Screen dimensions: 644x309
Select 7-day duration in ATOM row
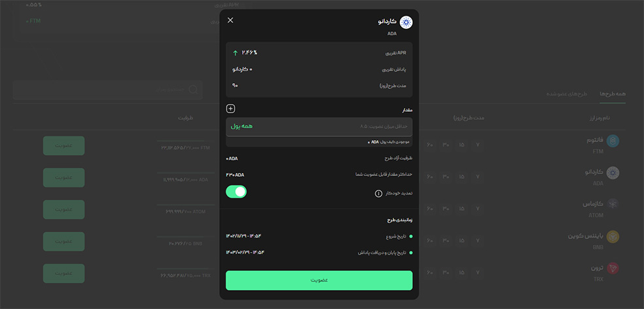click(x=477, y=209)
